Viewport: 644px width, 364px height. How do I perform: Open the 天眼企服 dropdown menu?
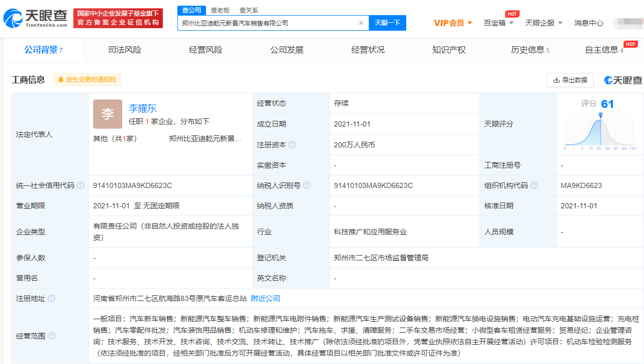(544, 23)
